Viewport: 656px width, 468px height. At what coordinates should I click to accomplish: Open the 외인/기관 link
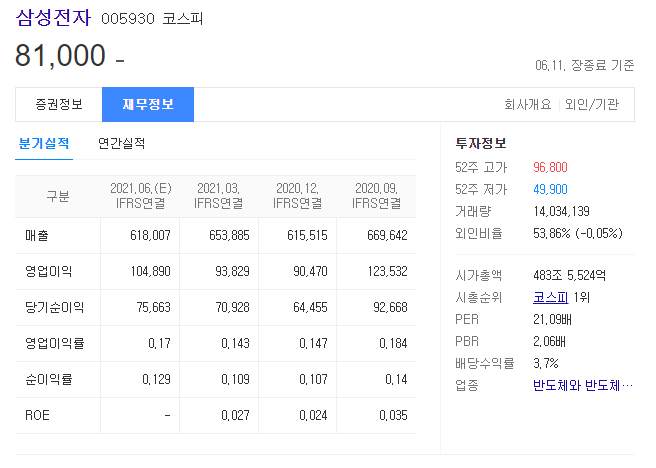(592, 104)
